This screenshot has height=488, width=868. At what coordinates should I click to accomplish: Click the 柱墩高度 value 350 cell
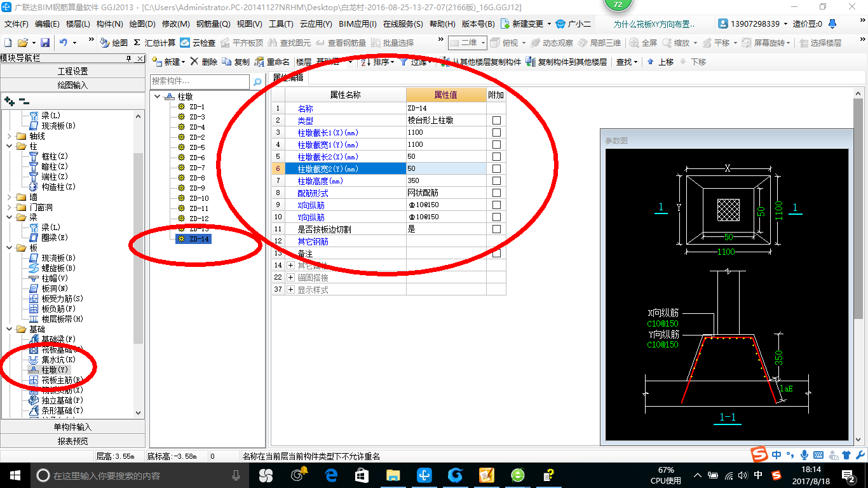446,180
